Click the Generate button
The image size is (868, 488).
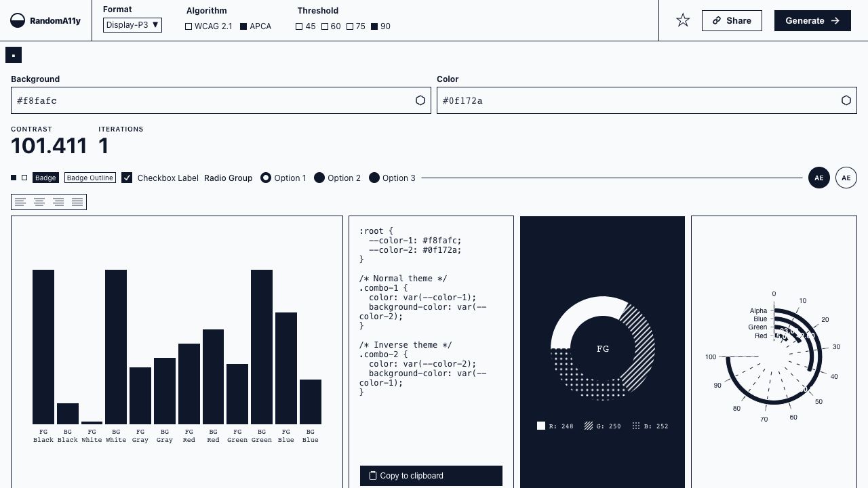812,20
